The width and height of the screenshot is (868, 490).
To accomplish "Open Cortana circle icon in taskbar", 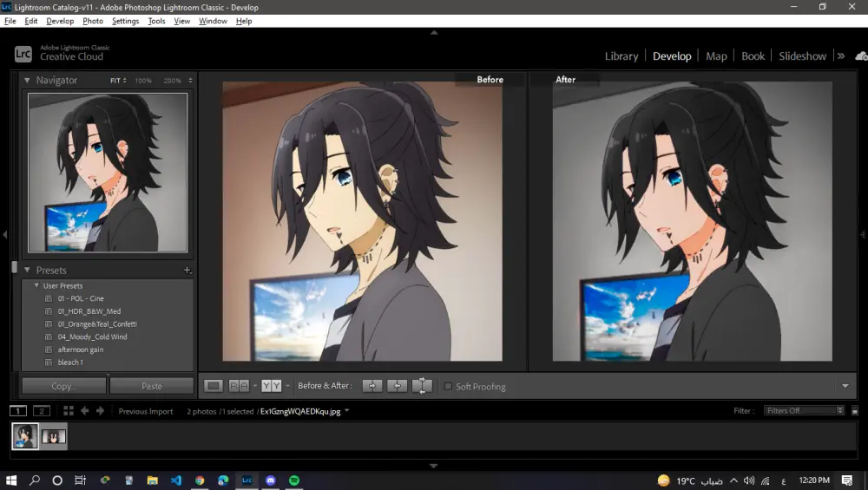I will coord(57,480).
